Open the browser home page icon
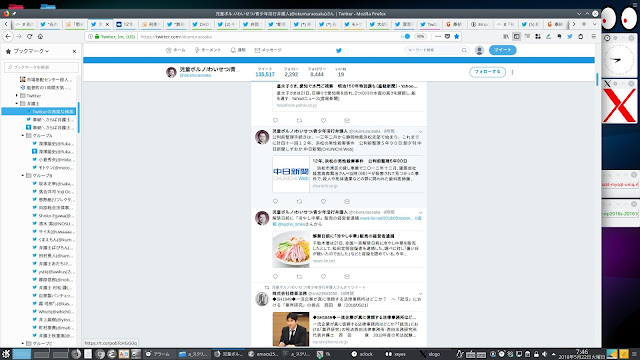The height and width of the screenshot is (360, 640). [40, 36]
